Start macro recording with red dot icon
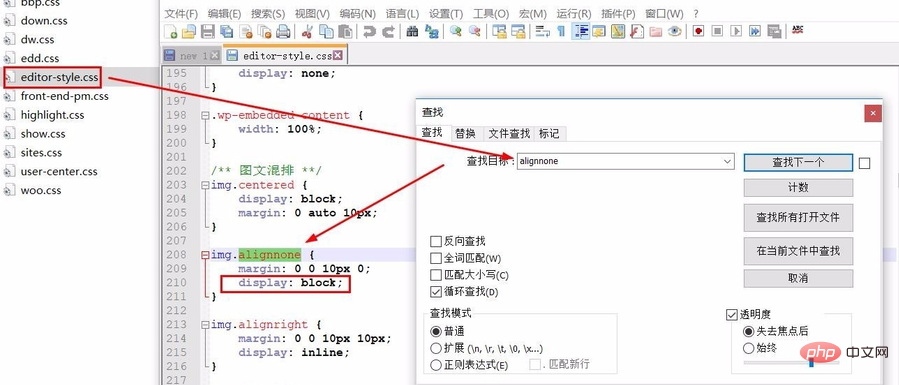899x385 pixels. click(698, 32)
